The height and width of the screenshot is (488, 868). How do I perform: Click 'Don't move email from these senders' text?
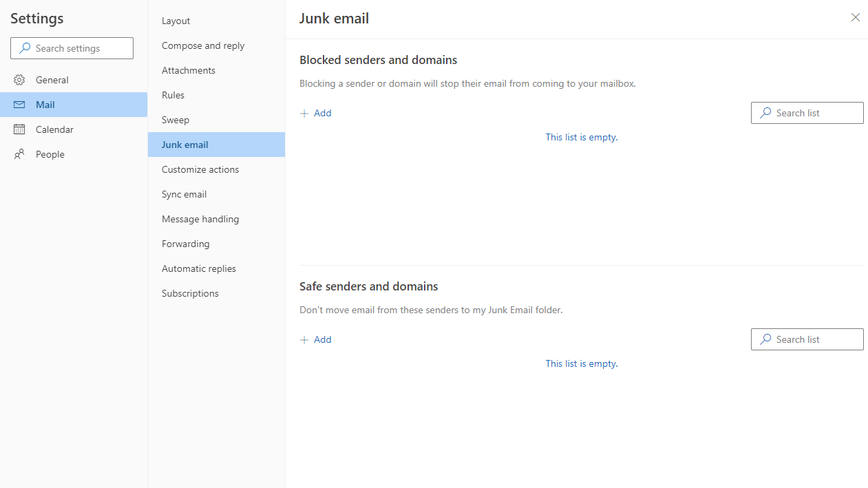[x=431, y=310]
